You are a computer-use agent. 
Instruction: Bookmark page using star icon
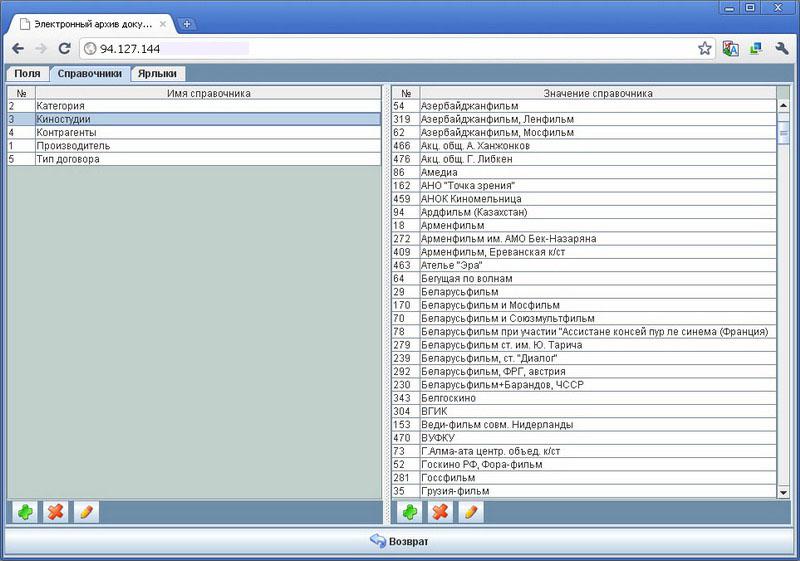pyautogui.click(x=705, y=48)
